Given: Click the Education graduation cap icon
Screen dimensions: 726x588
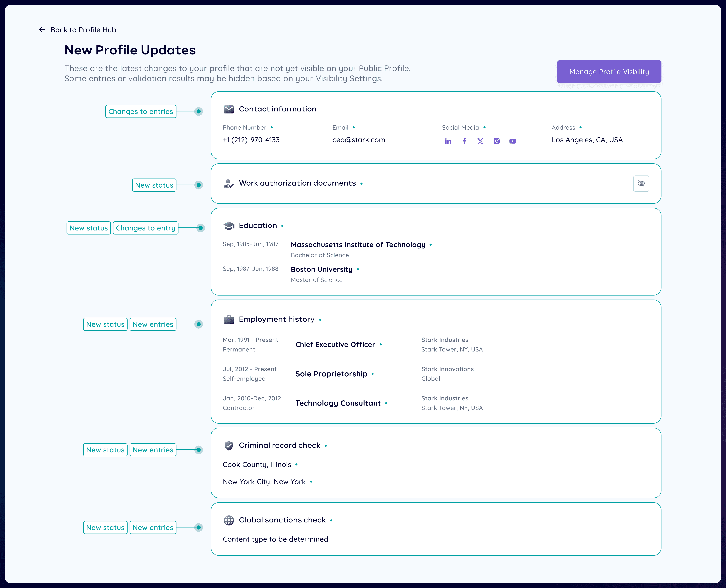Looking at the screenshot, I should tap(229, 226).
